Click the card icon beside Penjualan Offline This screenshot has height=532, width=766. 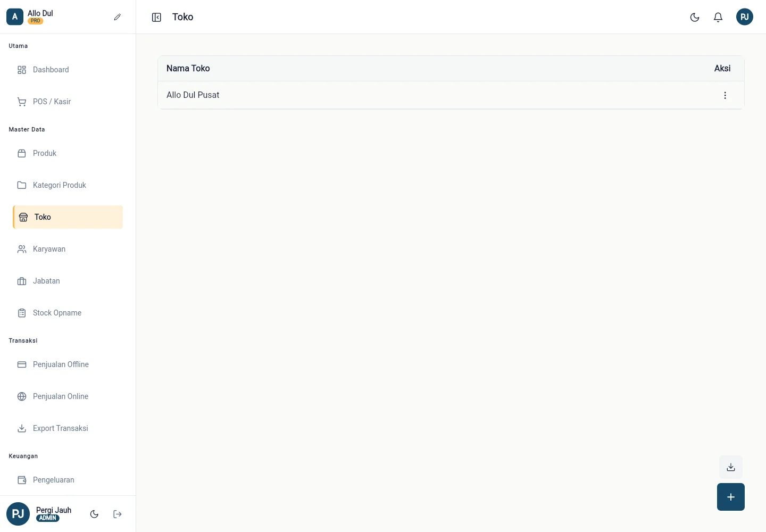(x=22, y=364)
